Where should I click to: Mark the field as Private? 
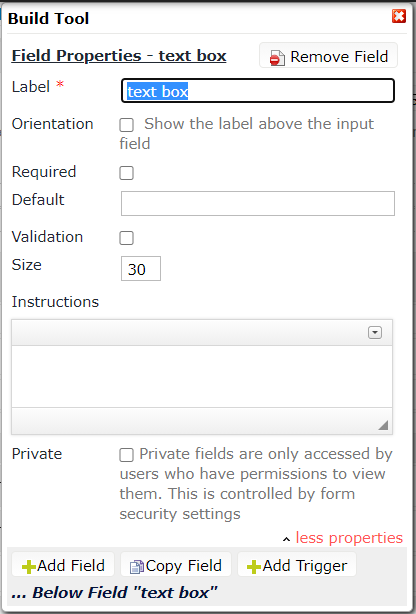[x=127, y=455]
